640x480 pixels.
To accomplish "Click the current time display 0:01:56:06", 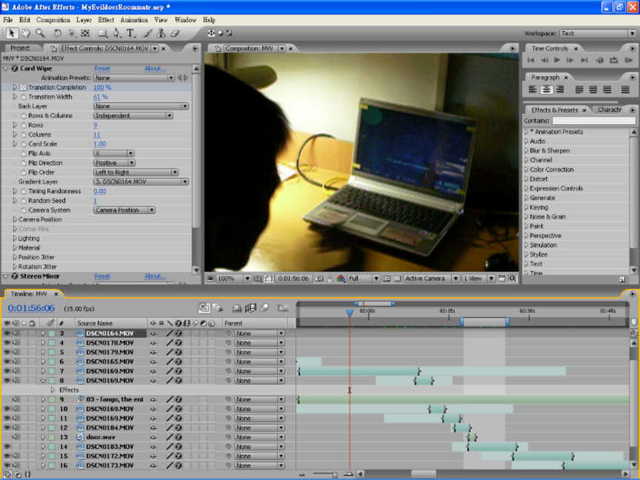I will [31, 308].
